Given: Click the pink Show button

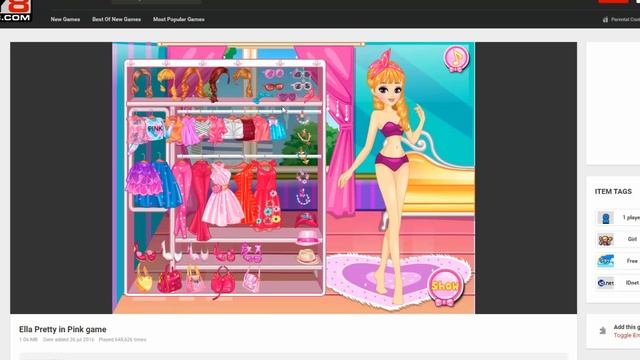Looking at the screenshot, I should (444, 286).
